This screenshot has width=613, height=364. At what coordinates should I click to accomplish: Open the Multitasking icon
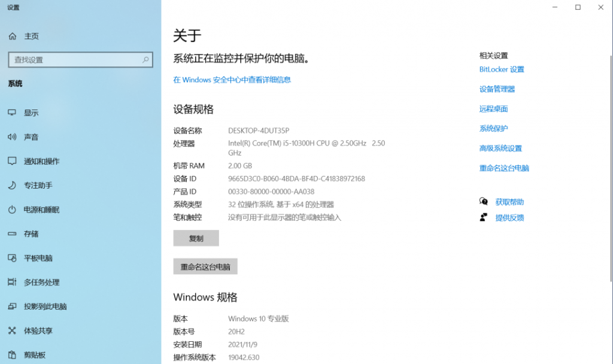12,282
